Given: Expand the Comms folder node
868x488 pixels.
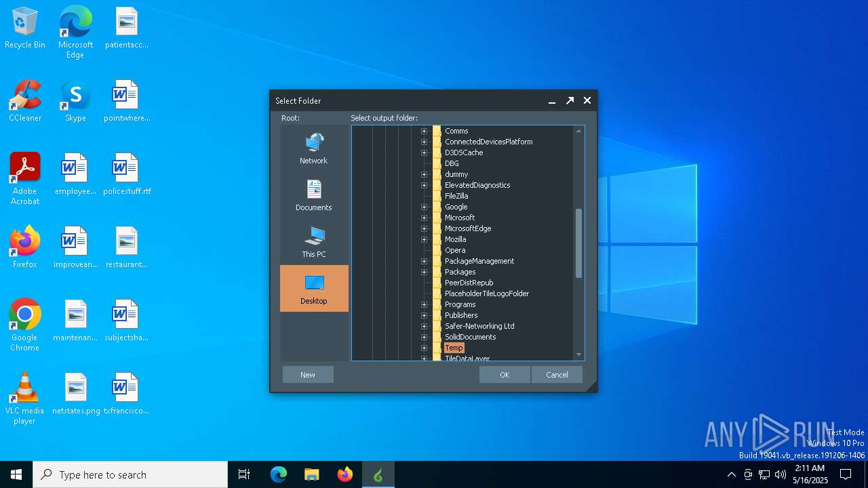Looking at the screenshot, I should (x=424, y=131).
